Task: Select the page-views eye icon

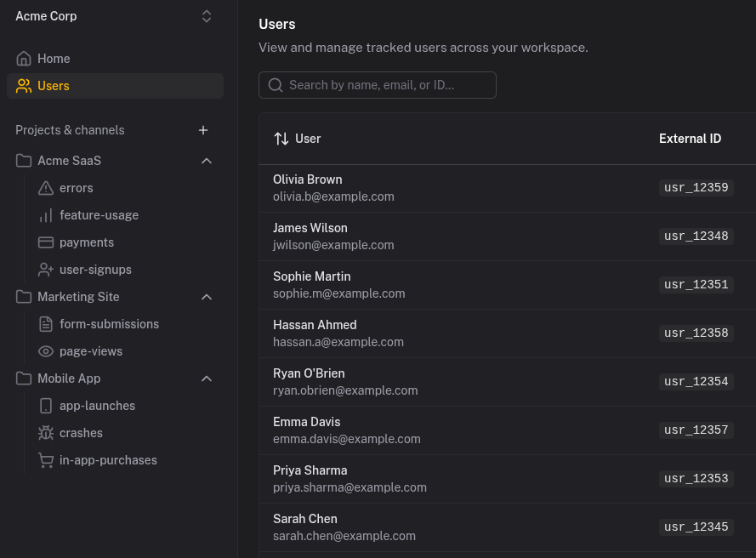Action: coord(46,351)
